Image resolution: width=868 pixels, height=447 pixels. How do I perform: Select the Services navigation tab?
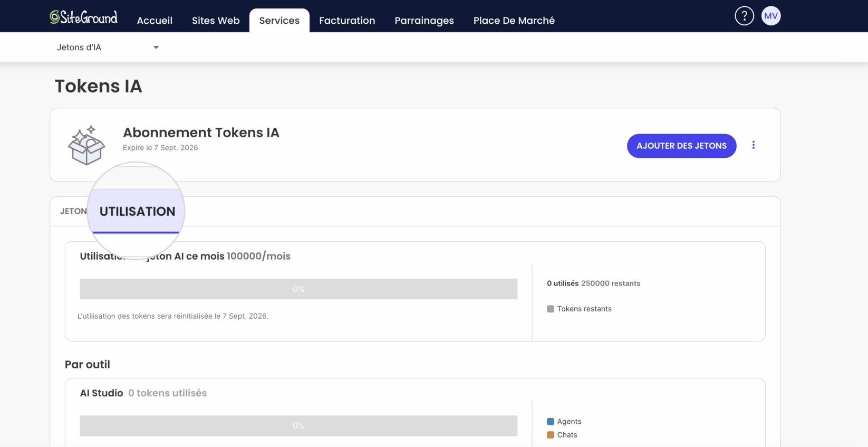pos(279,21)
